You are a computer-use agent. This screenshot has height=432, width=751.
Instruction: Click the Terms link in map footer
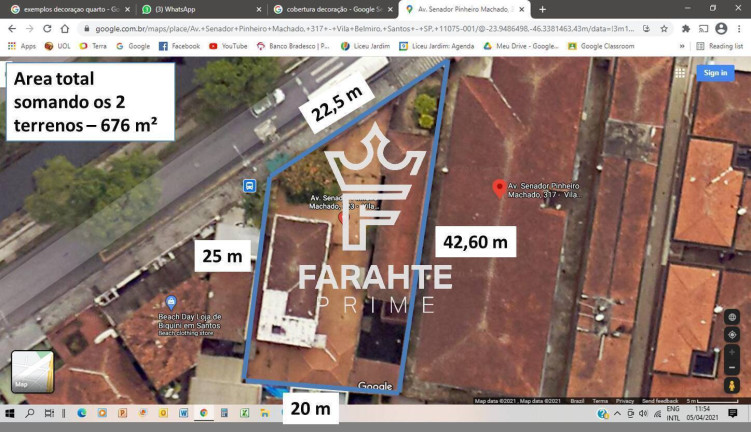click(x=600, y=401)
